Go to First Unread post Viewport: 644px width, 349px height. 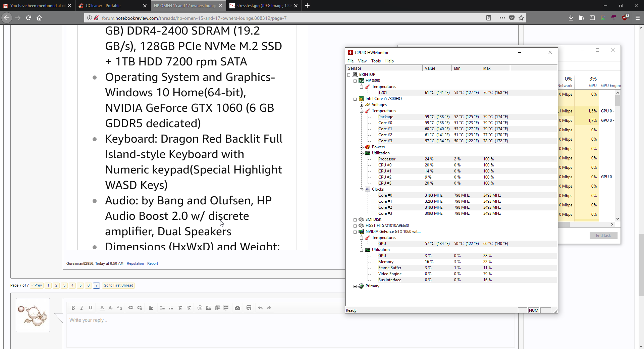[x=118, y=285]
